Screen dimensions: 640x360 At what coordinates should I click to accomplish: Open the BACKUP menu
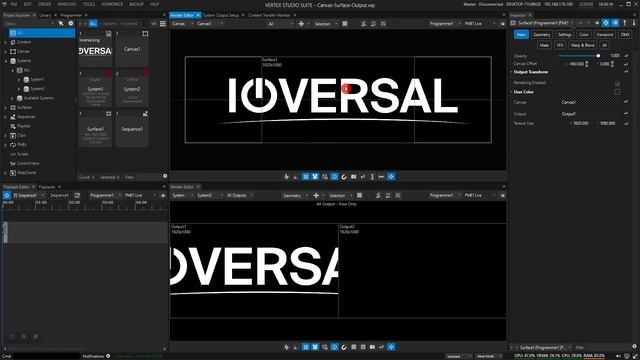136,4
